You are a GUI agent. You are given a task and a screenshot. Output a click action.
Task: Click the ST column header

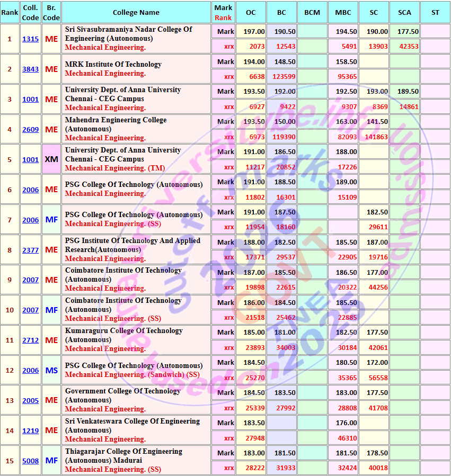tap(435, 13)
